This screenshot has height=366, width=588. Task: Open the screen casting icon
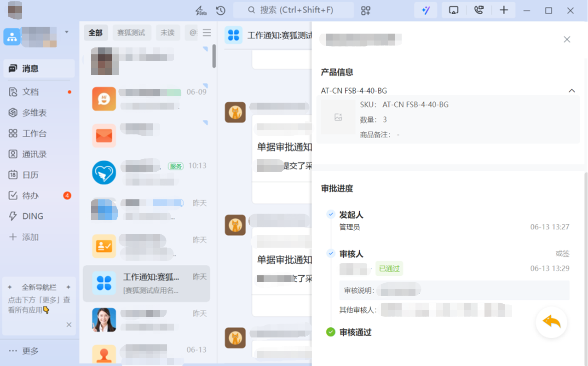coord(454,10)
